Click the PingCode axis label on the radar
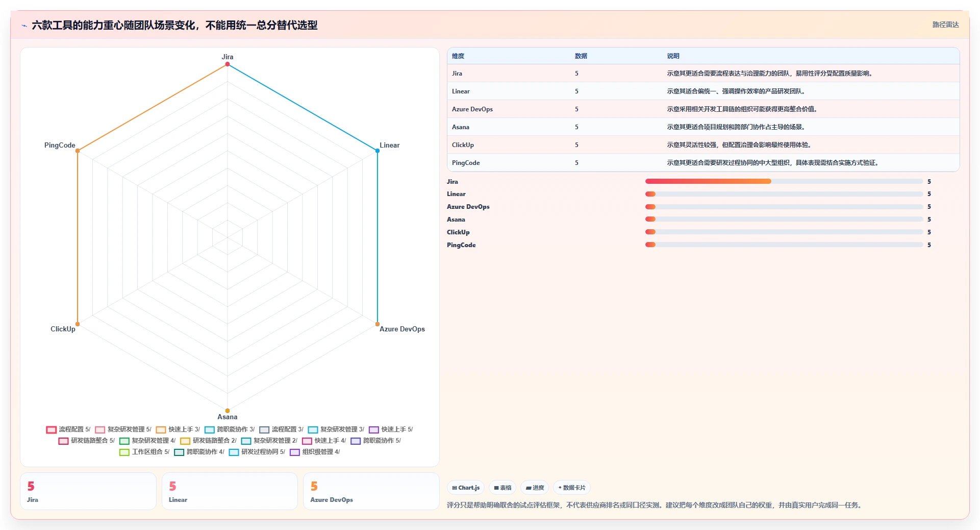980x530 pixels. tap(60, 146)
